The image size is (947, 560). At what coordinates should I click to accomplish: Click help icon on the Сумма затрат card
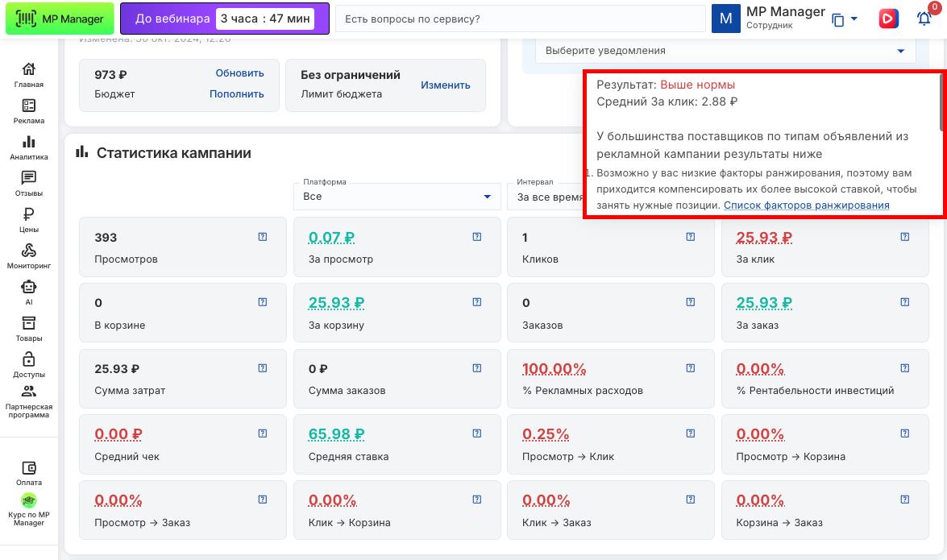coord(262,368)
